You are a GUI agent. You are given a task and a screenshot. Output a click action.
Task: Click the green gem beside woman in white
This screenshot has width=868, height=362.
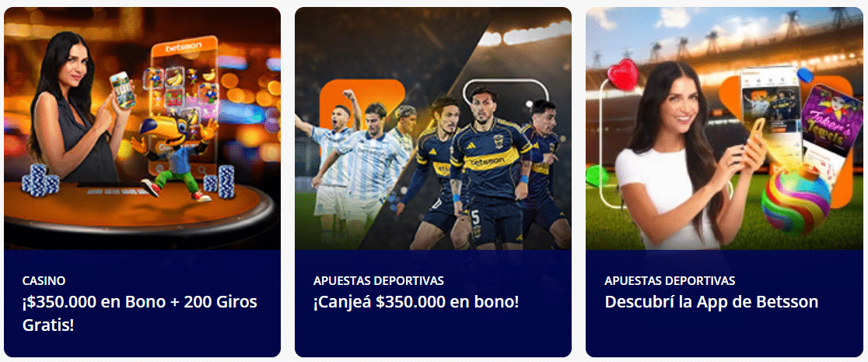pos(597,176)
